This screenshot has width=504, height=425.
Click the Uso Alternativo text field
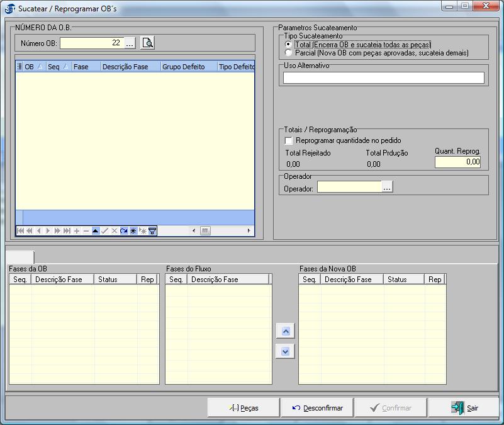pos(383,78)
